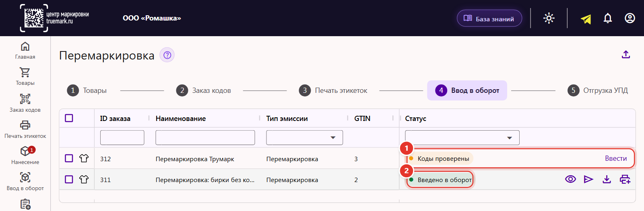Click the truemark.ru QR logo
The width and height of the screenshot is (644, 211).
(54, 18)
